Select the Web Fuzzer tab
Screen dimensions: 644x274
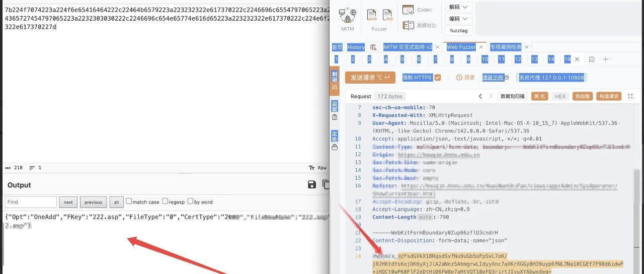click(x=461, y=47)
